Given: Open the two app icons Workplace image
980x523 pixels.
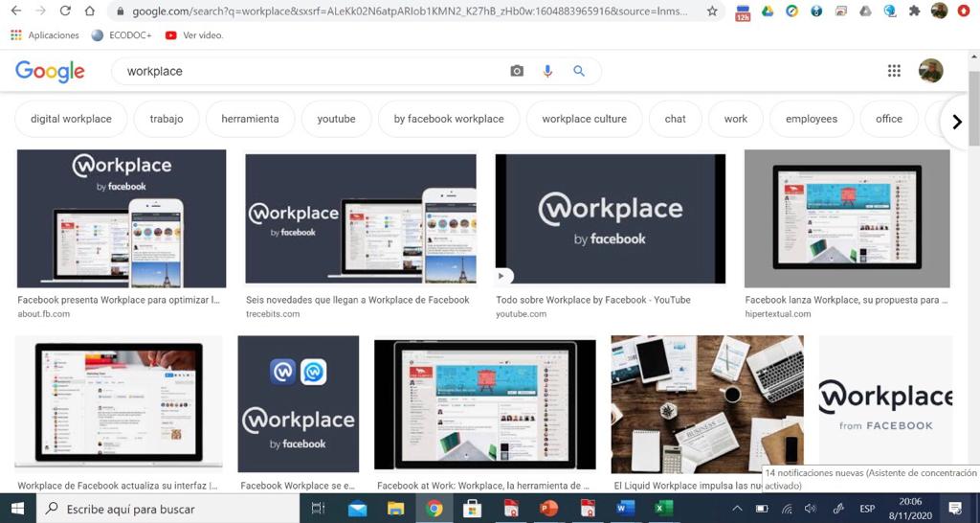Looking at the screenshot, I should click(299, 403).
